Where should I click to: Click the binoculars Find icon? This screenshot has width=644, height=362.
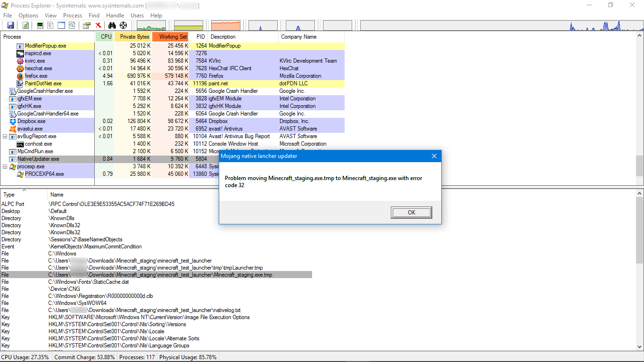click(x=112, y=25)
